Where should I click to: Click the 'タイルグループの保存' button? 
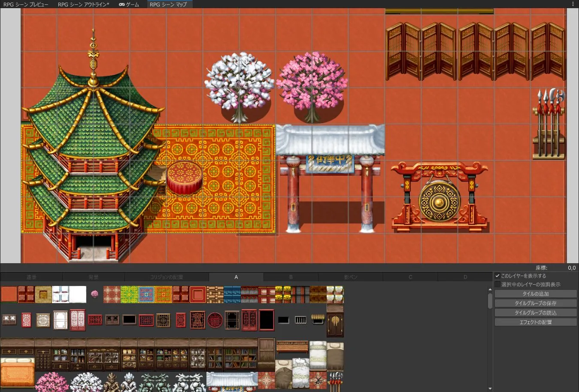[535, 304]
